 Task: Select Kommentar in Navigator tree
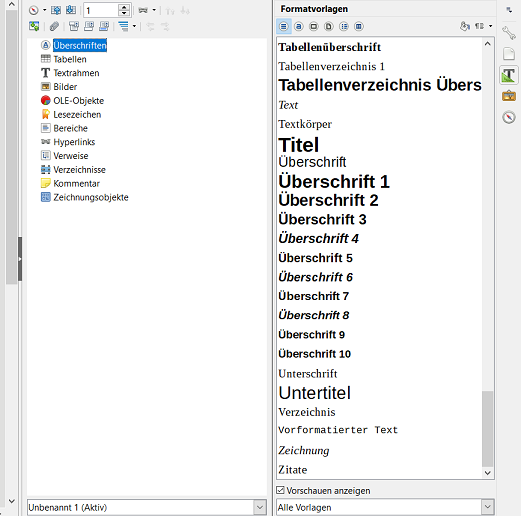point(76,183)
